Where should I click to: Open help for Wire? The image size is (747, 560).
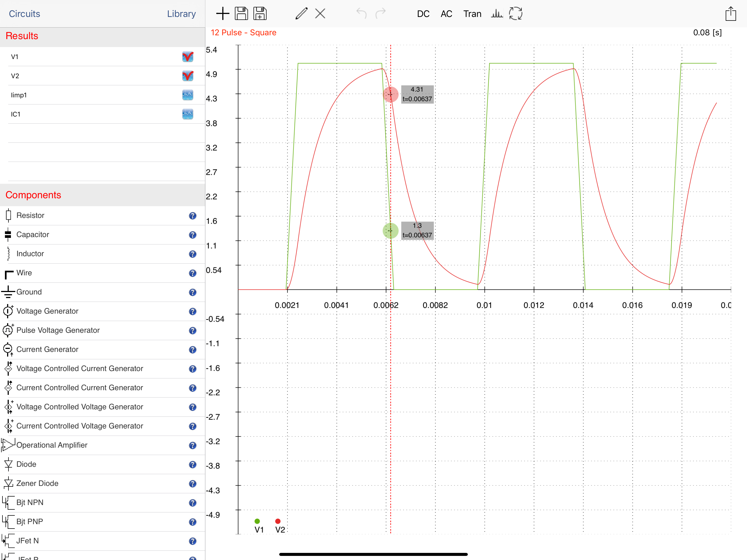(x=192, y=273)
